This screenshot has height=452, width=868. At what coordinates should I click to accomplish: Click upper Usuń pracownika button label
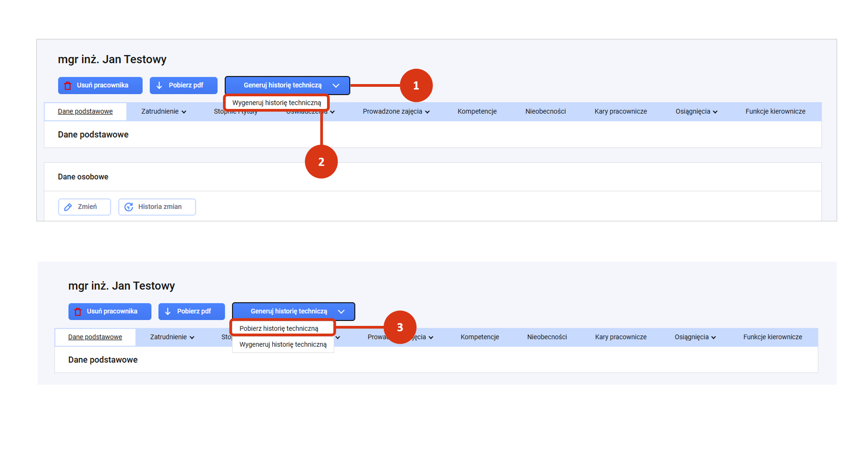(103, 85)
